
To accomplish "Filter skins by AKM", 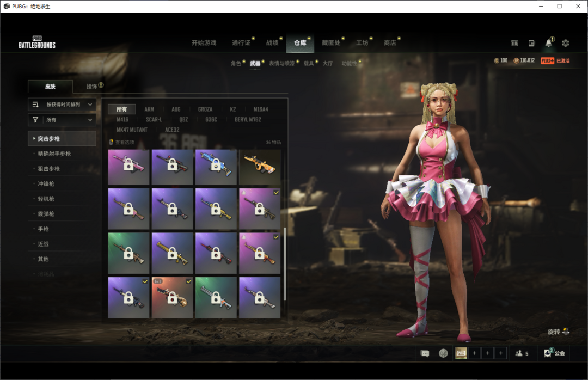I will (x=149, y=109).
